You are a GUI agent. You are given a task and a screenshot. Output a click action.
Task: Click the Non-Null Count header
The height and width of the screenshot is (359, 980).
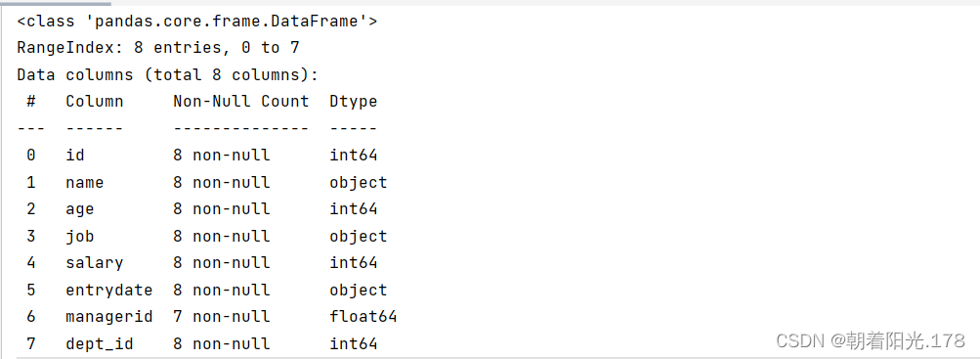(x=241, y=102)
